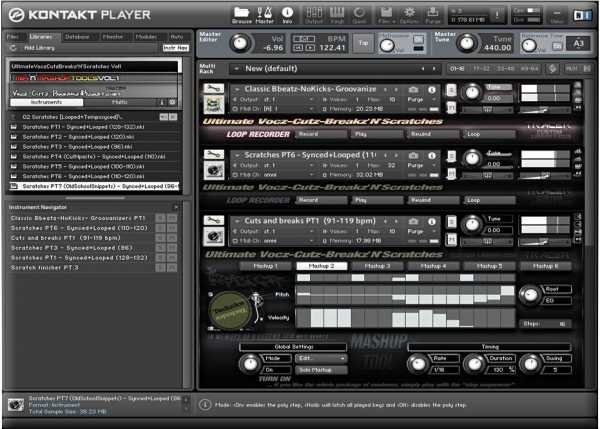This screenshot has height=429, width=600.
Task: Select the Mashup 1 tab
Action: [265, 266]
